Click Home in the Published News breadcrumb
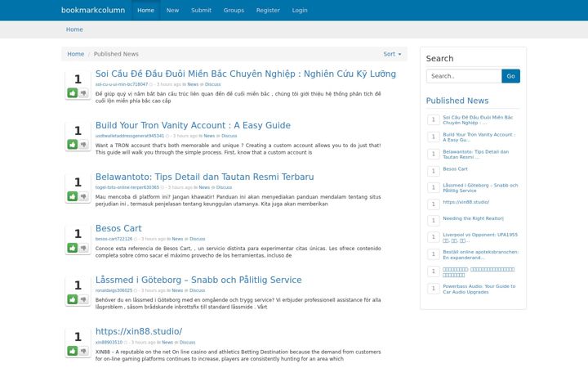 pos(75,54)
